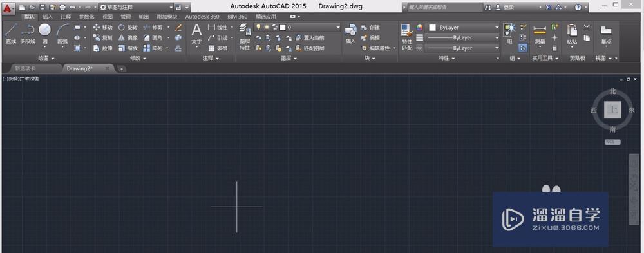Click the Sign In (登录) button

[x=505, y=7]
